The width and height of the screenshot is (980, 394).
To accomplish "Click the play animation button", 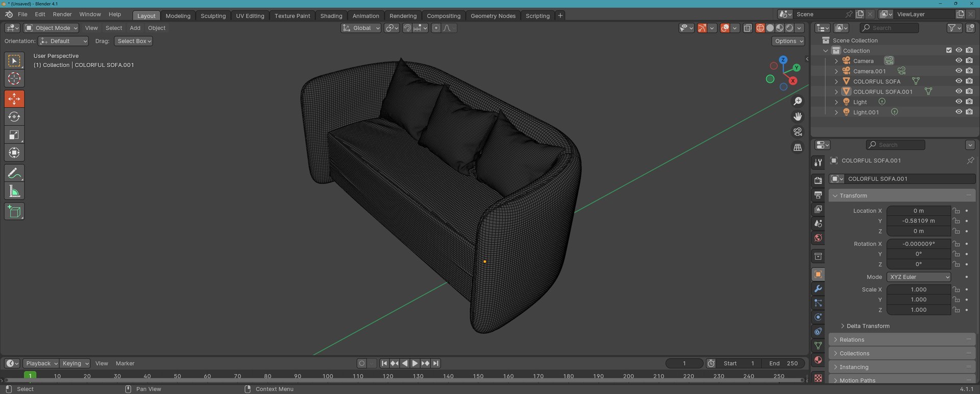I will click(415, 363).
